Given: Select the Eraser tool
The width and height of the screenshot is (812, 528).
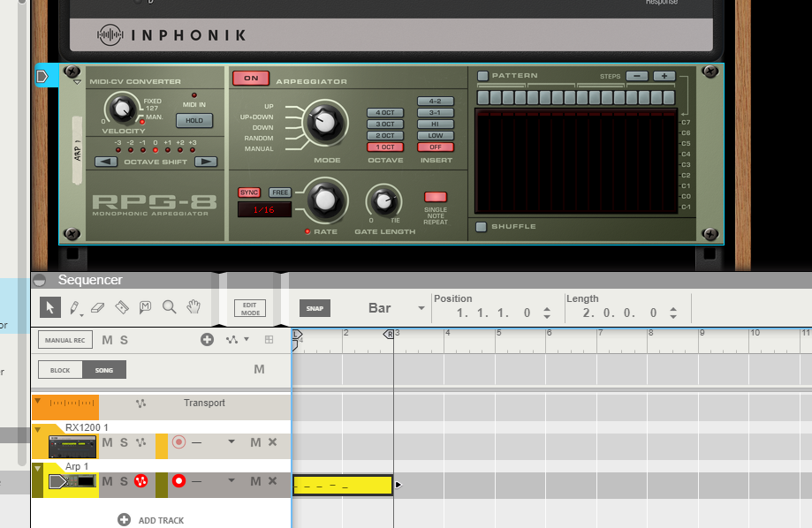Looking at the screenshot, I should click(97, 308).
